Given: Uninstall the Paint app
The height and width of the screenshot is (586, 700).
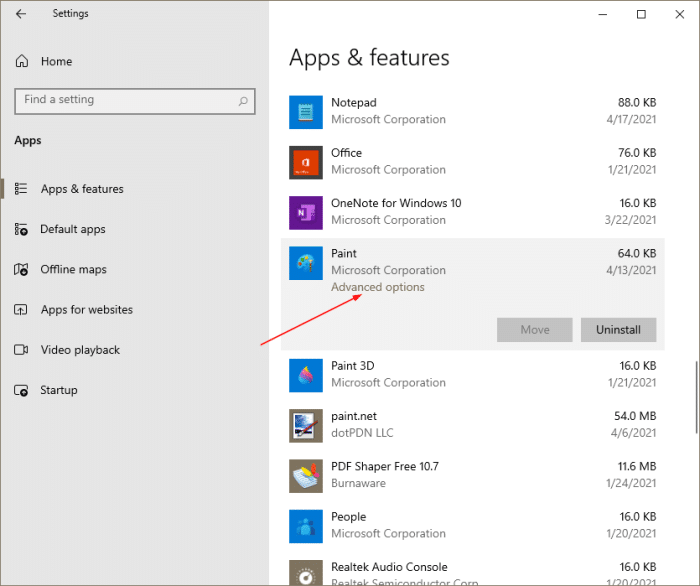Looking at the screenshot, I should tap(618, 330).
